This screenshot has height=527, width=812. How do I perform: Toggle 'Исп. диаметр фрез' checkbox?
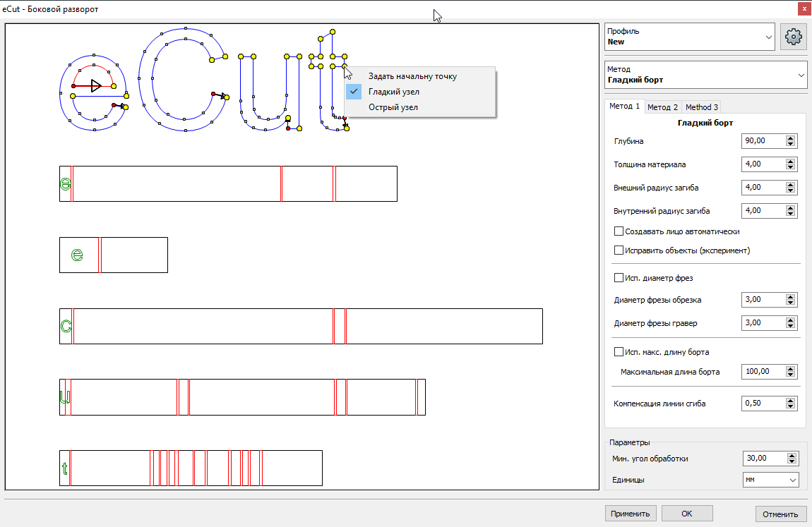[619, 278]
